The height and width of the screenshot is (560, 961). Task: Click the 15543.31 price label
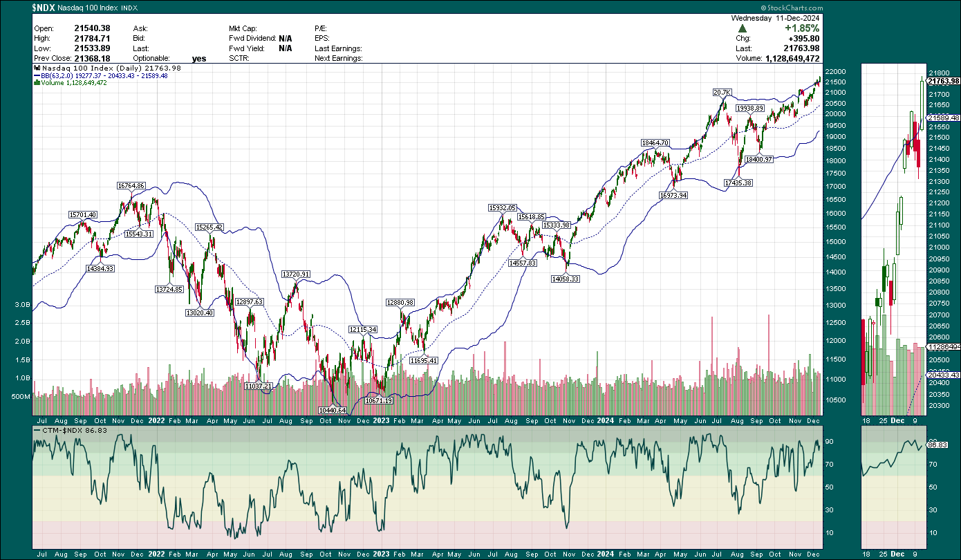(139, 234)
